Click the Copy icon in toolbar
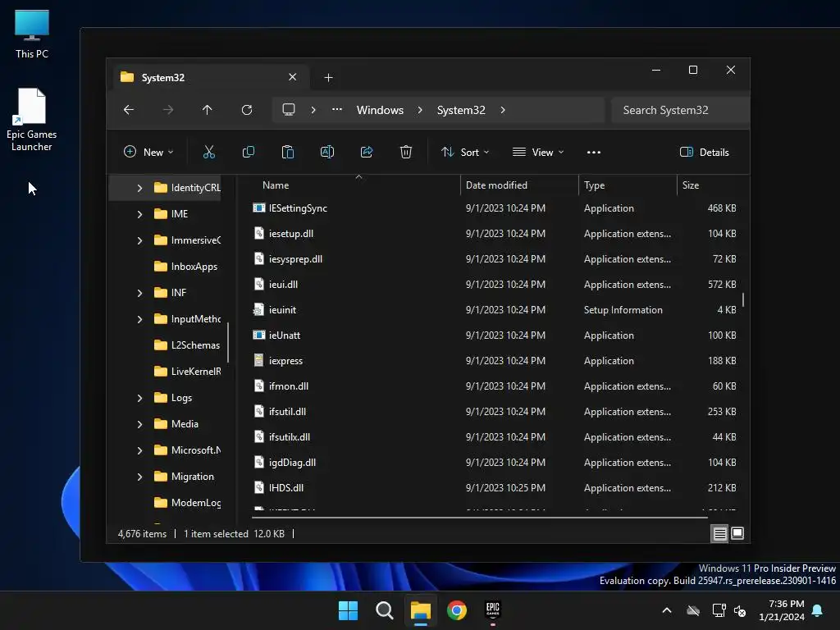Viewport: 840px width, 630px height. tap(248, 152)
